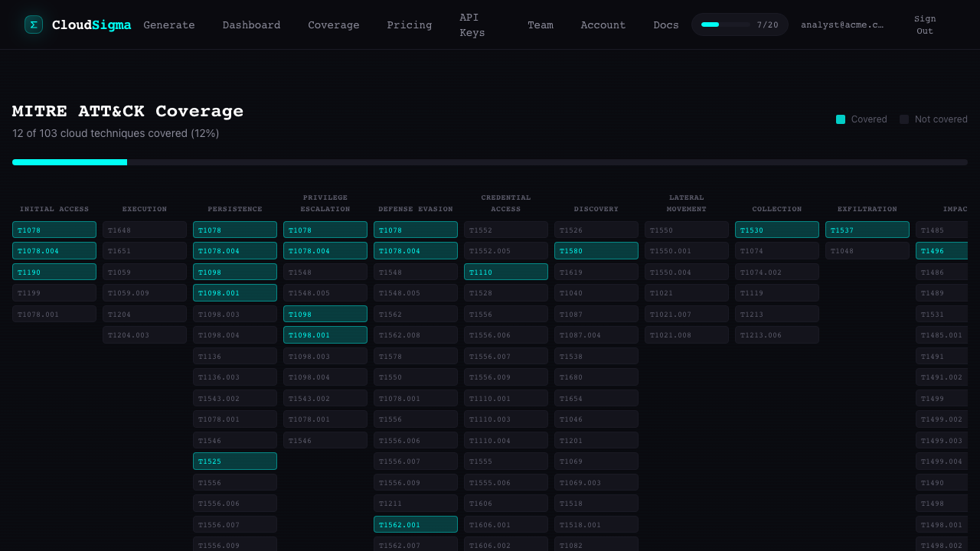Open the Pricing page
Screen dimensions: 980x551
(x=409, y=25)
